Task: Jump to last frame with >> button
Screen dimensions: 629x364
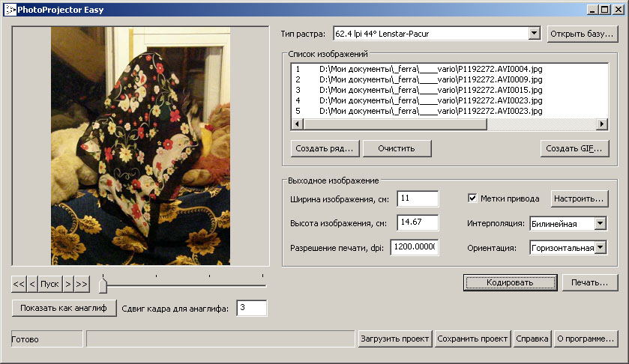Action: pos(82,284)
